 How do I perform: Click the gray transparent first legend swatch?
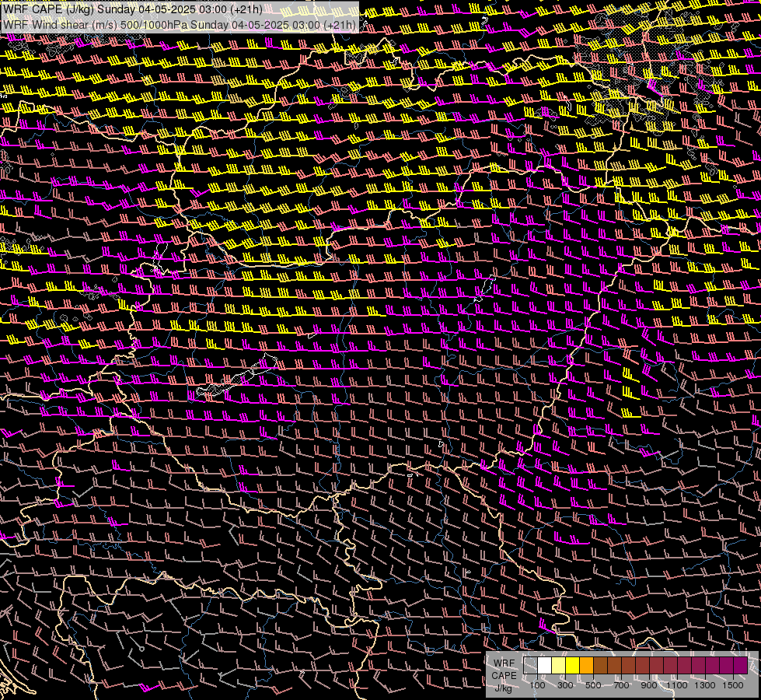click(x=530, y=666)
